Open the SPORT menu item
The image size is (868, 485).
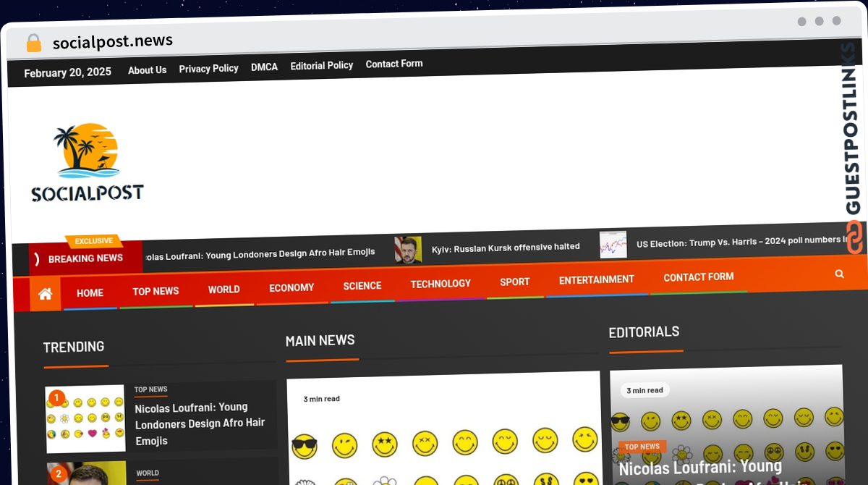pyautogui.click(x=514, y=282)
